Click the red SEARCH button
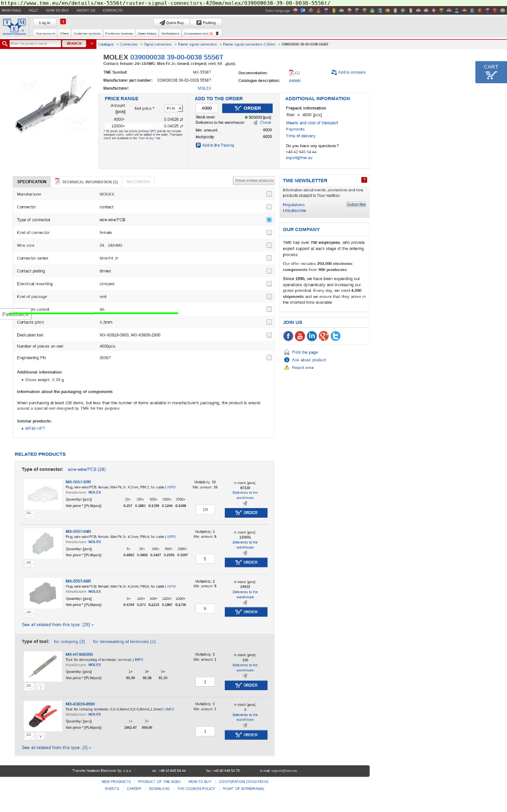The image size is (507, 812). pyautogui.click(x=74, y=44)
